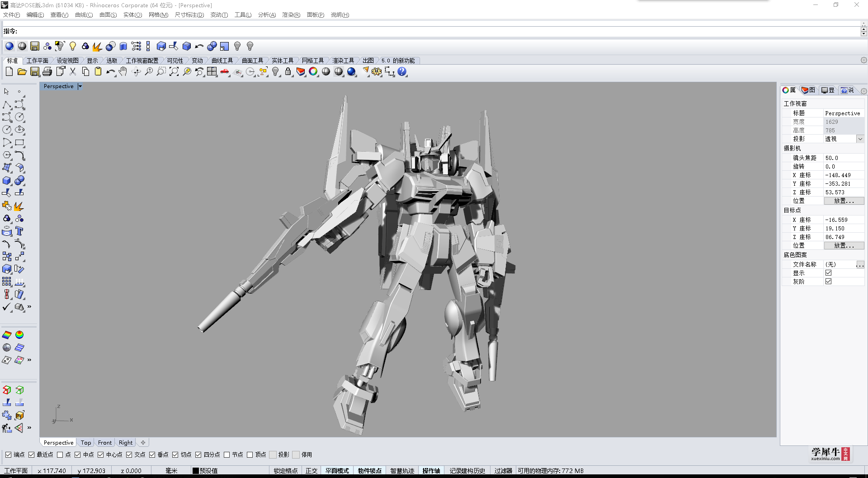The width and height of the screenshot is (868, 478).
Task: Expand the overflow chevron beside the render tools
Action: click(x=29, y=360)
